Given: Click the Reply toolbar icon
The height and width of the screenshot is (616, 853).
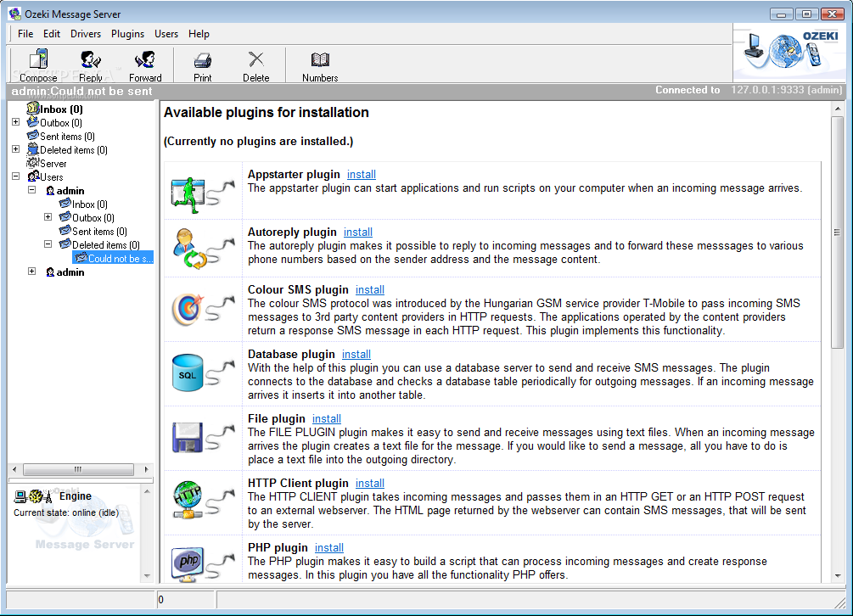Looking at the screenshot, I should coord(90,59).
